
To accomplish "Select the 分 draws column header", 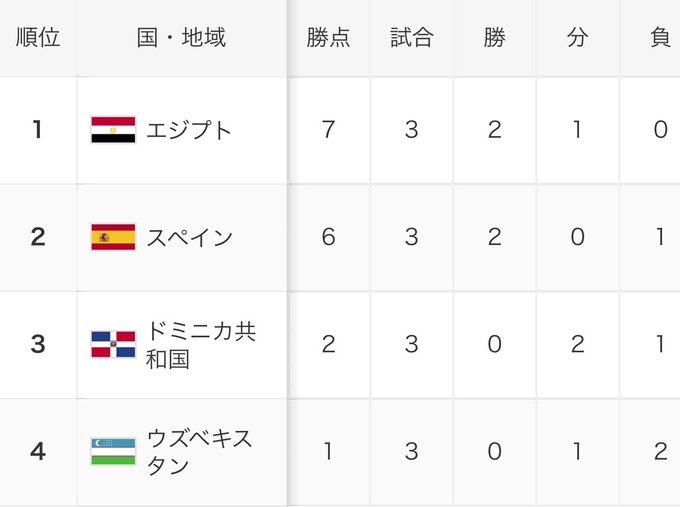I will [x=578, y=38].
